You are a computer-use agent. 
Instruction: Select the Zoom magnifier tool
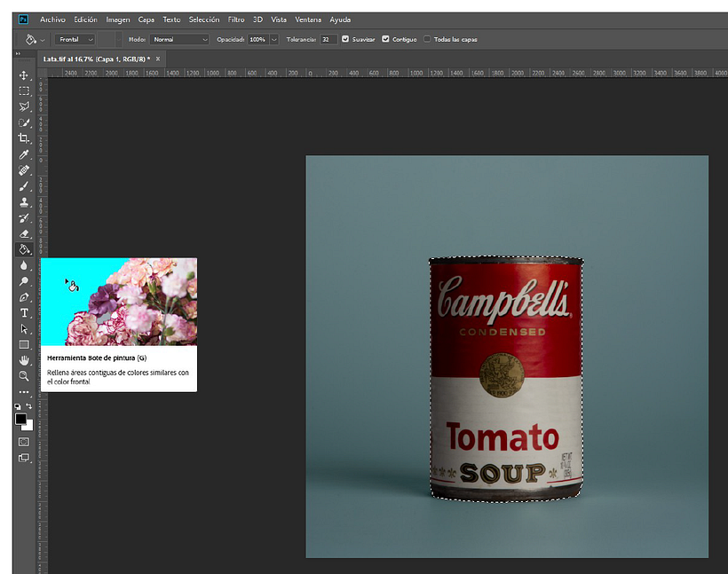point(24,376)
